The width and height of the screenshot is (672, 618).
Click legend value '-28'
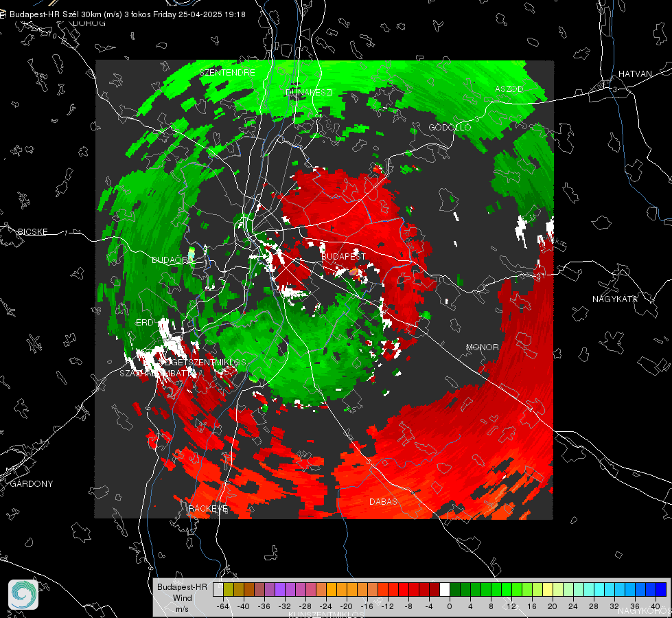pyautogui.click(x=305, y=606)
